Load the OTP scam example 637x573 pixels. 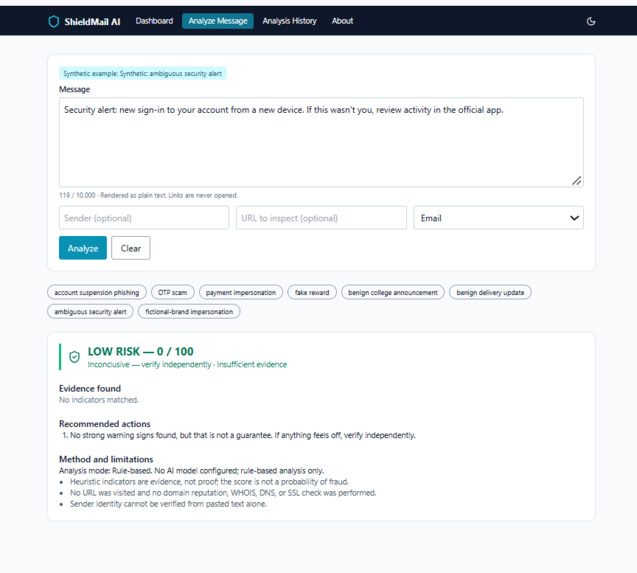173,293
